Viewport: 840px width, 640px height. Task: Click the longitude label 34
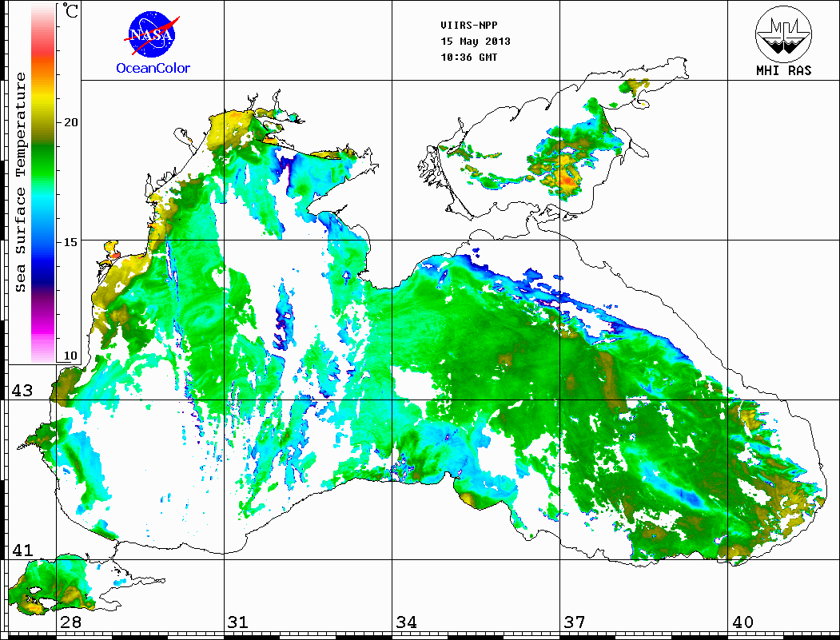click(x=406, y=622)
